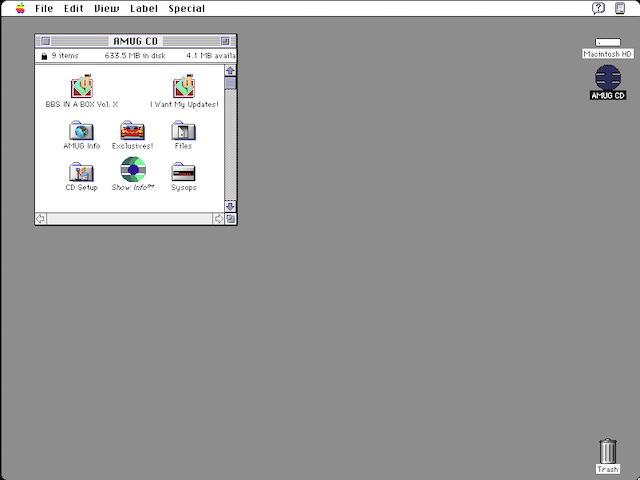Click the locked disk padlock icon
This screenshot has width=640, height=480.
[x=44, y=56]
